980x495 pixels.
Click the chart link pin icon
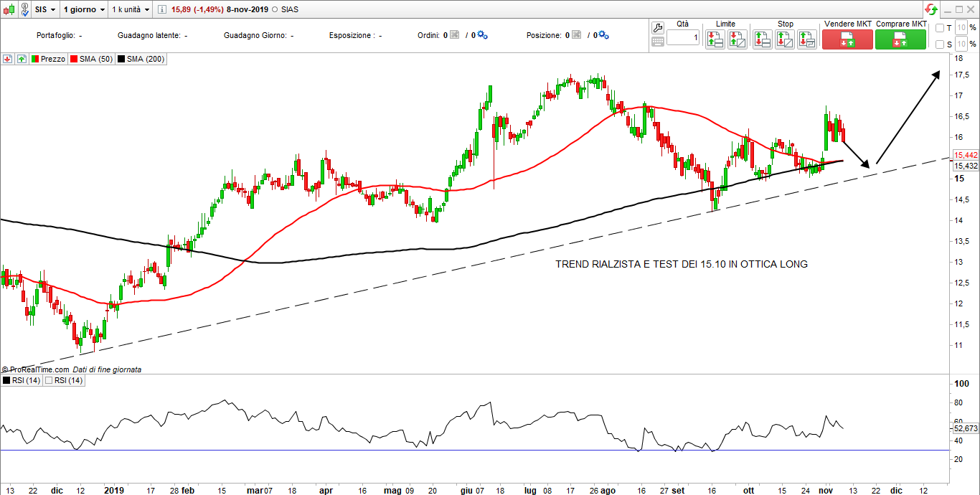(x=23, y=10)
